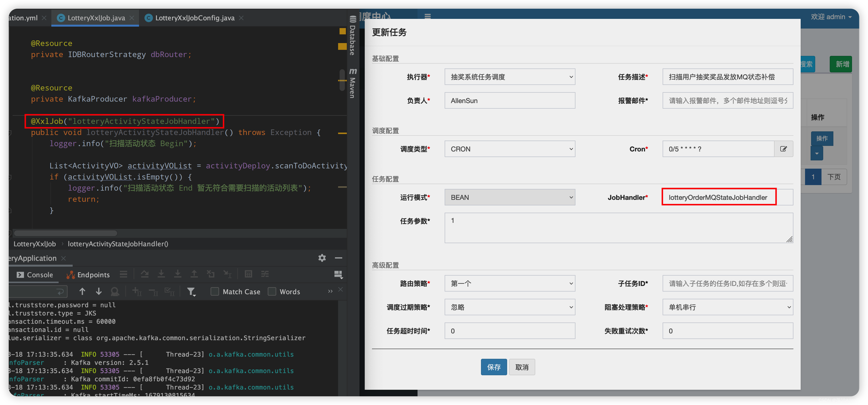This screenshot has width=868, height=405.
Task: Select the 调度类型 CRON dropdown
Action: (x=509, y=149)
